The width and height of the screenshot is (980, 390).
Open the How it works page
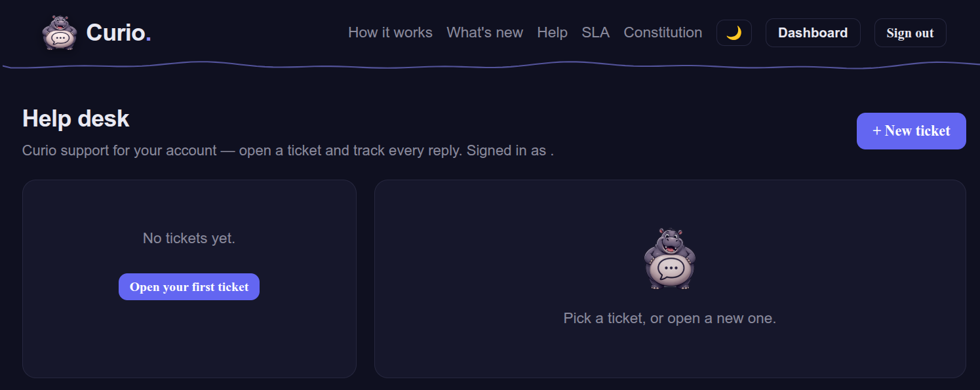(390, 33)
